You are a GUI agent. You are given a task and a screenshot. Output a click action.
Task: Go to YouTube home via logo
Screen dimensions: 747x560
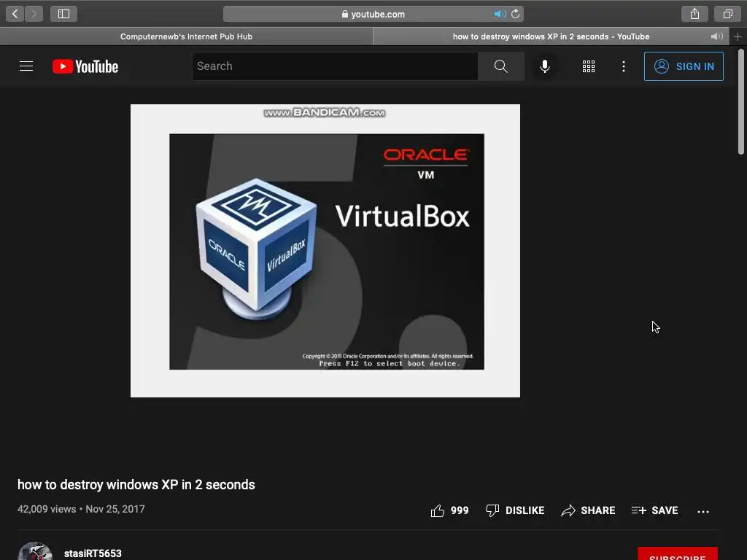[x=85, y=66]
